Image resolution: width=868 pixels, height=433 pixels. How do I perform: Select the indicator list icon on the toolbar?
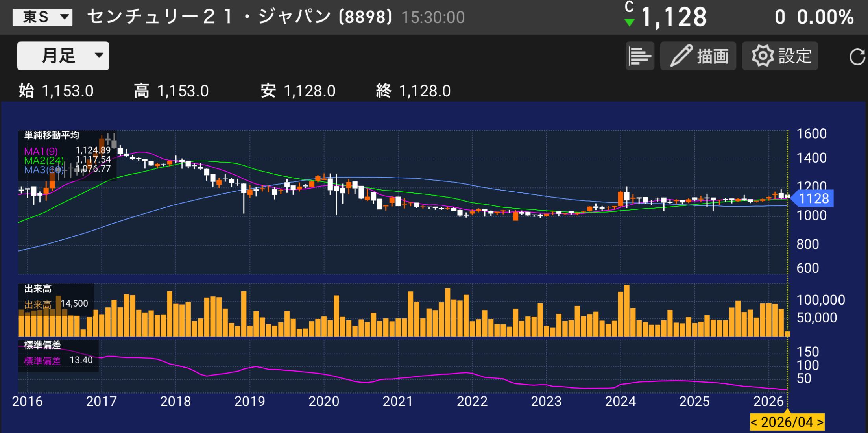coord(639,56)
